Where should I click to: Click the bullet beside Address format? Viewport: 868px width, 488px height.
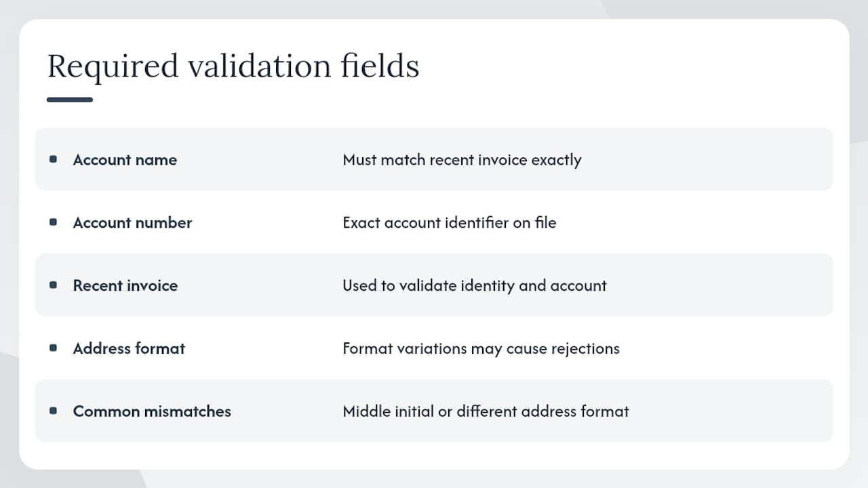point(54,348)
